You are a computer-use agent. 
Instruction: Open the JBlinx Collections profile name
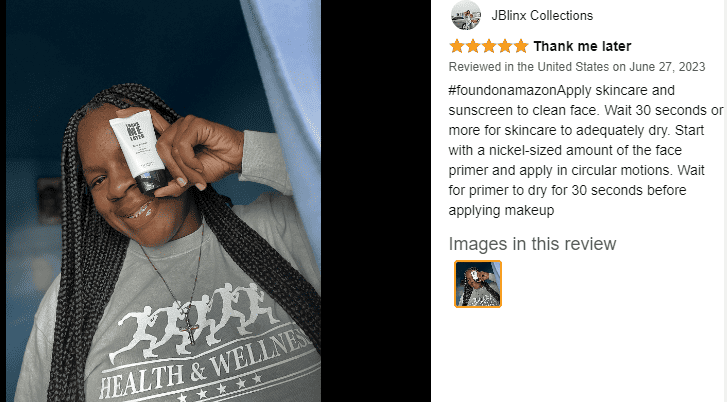[x=542, y=15]
